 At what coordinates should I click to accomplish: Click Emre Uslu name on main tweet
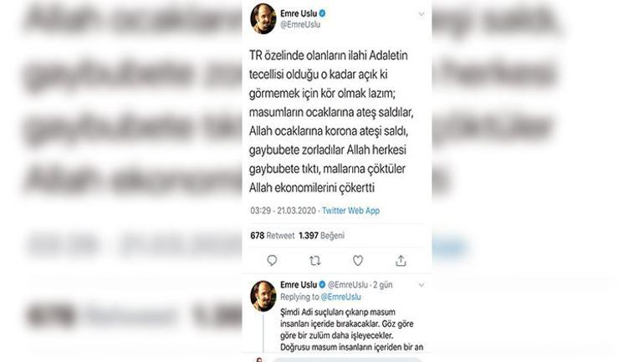[x=299, y=13]
